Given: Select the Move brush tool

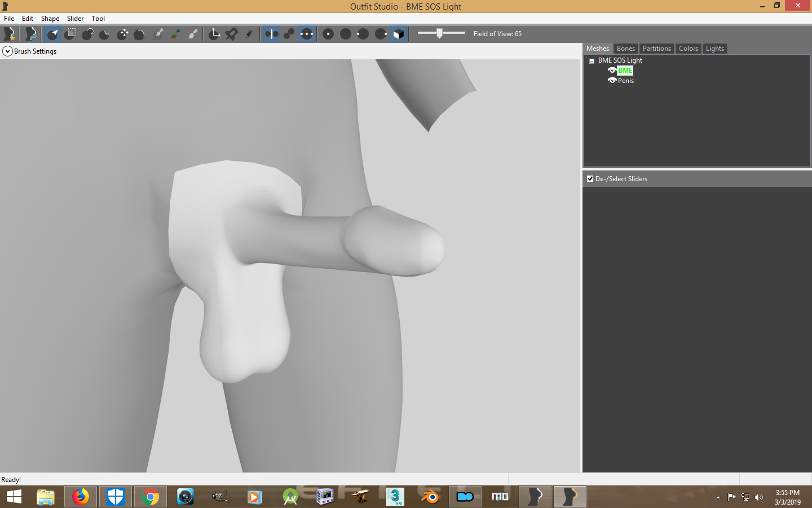Looking at the screenshot, I should 122,34.
